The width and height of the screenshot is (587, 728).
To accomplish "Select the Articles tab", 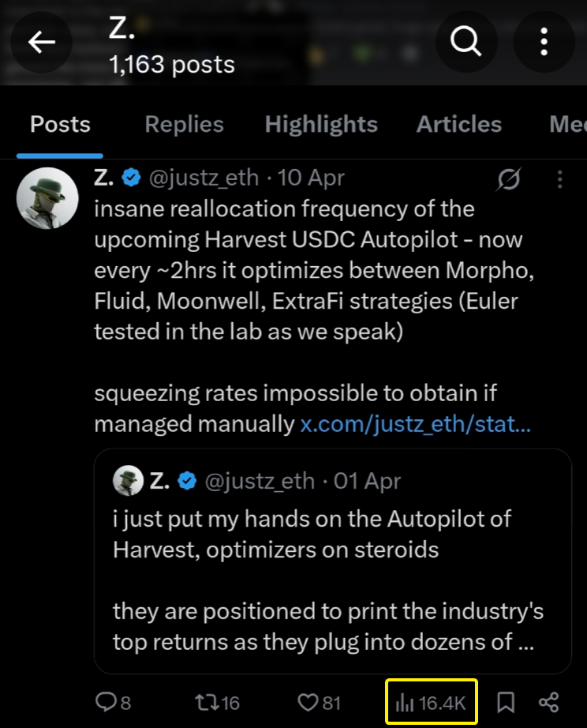I will [459, 124].
